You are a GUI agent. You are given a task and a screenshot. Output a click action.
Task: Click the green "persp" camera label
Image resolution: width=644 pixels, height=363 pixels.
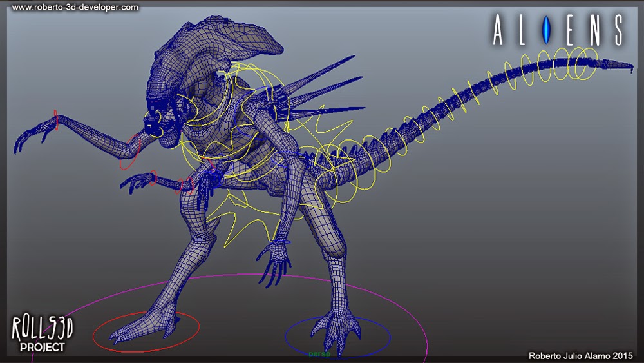319,353
